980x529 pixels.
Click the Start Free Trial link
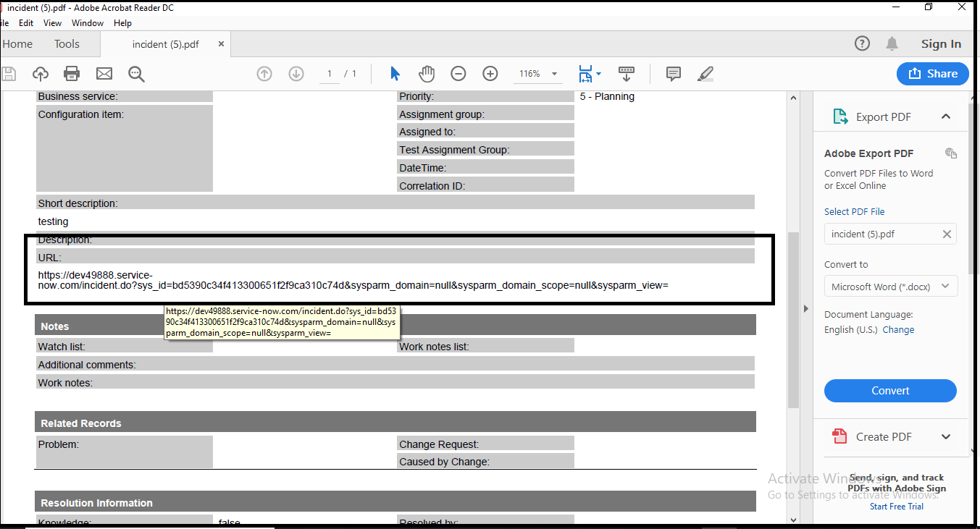tap(897, 507)
